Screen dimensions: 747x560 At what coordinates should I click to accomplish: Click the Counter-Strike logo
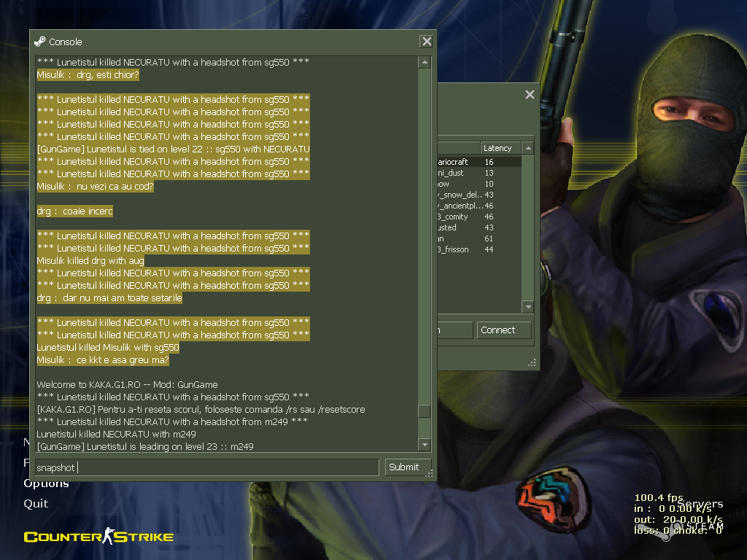(x=98, y=536)
